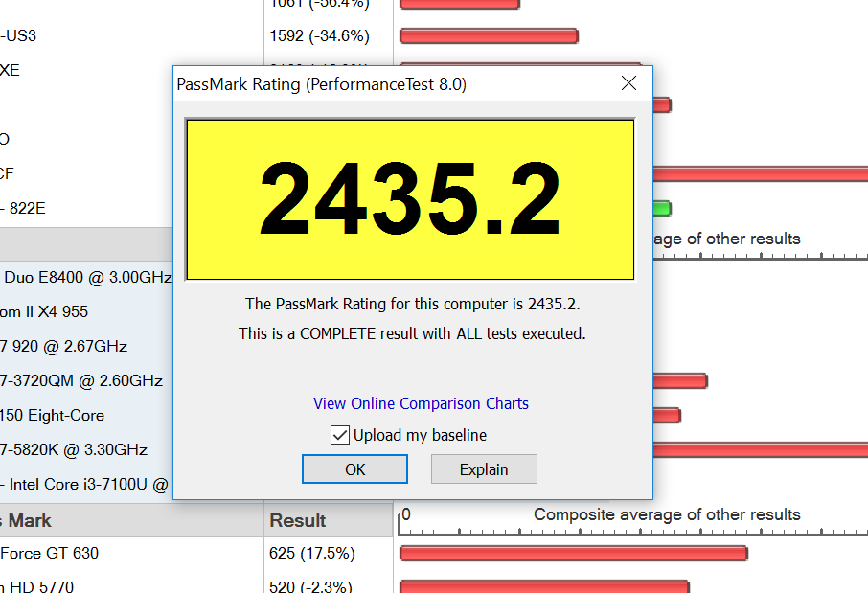Click the 520 (-2.3%) result value
868x593 pixels.
310,586
